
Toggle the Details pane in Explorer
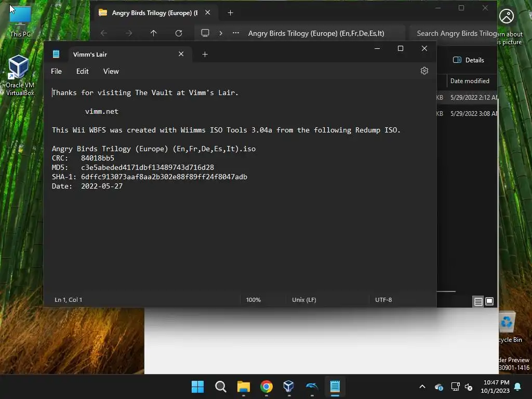[468, 60]
